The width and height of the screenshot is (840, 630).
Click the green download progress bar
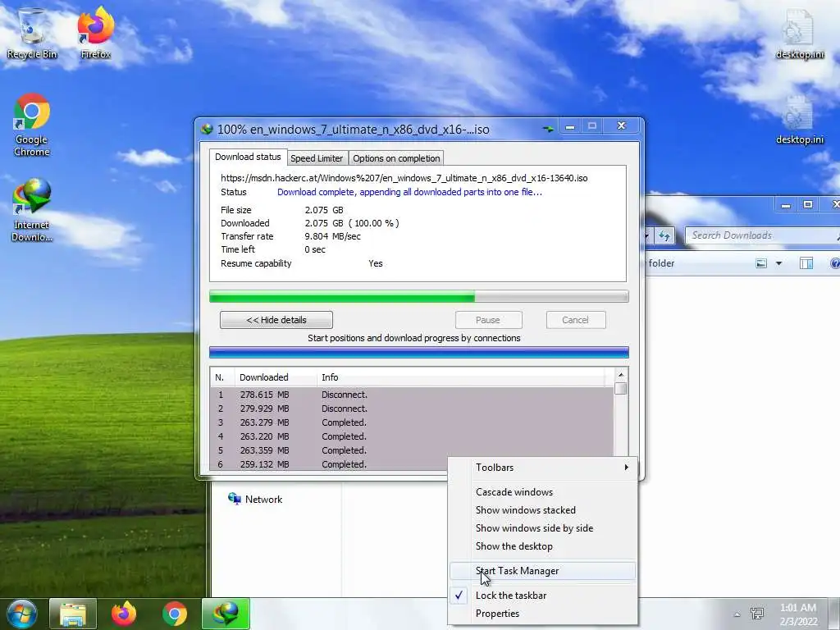tap(419, 296)
